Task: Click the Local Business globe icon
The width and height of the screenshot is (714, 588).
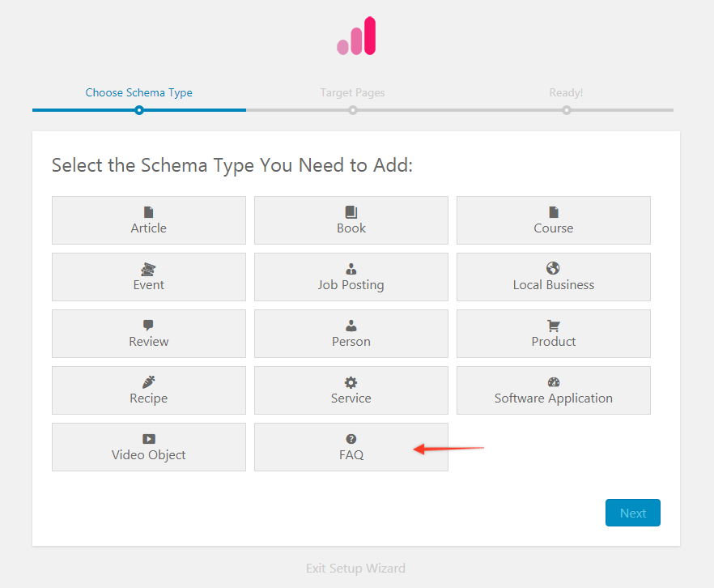Action: [554, 268]
